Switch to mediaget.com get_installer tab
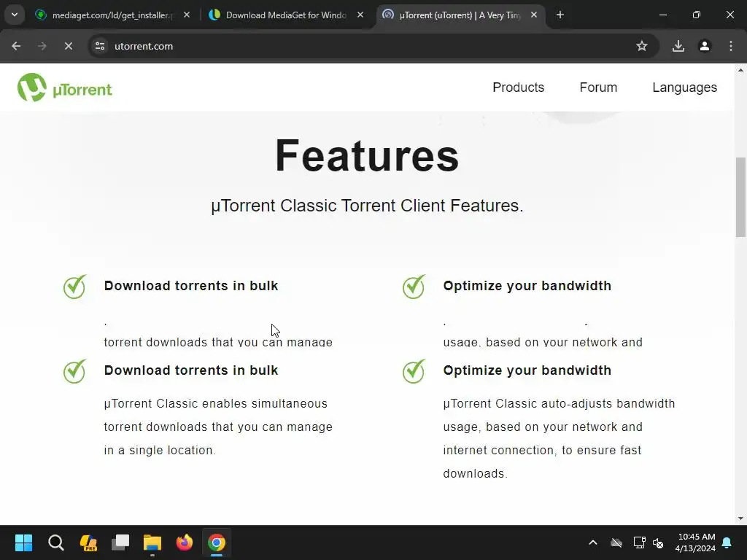This screenshot has width=747, height=560. (x=113, y=15)
